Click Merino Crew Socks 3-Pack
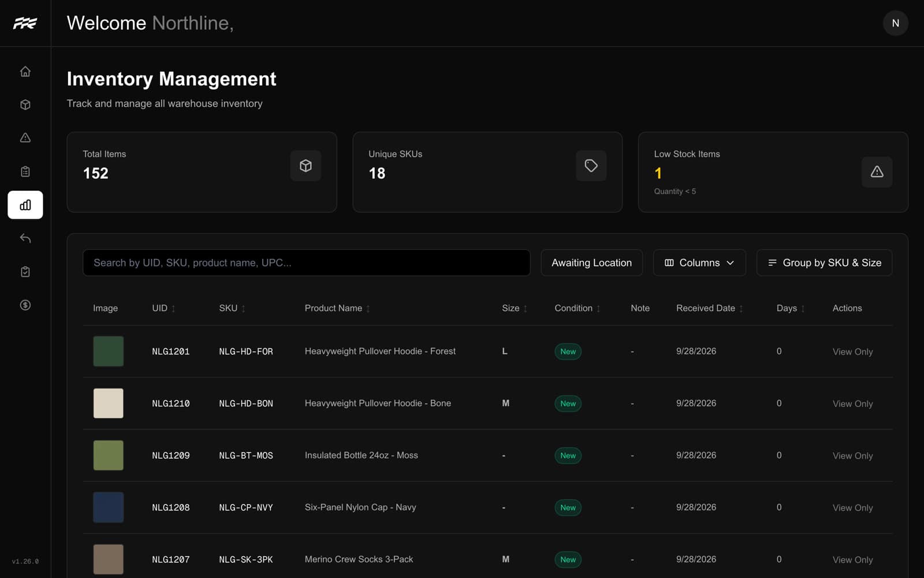The width and height of the screenshot is (924, 578). click(x=359, y=559)
